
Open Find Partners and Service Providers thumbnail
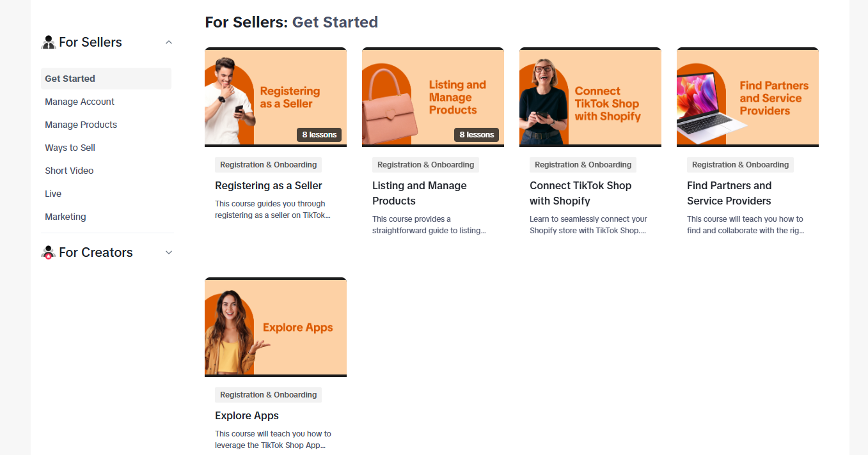(x=748, y=97)
